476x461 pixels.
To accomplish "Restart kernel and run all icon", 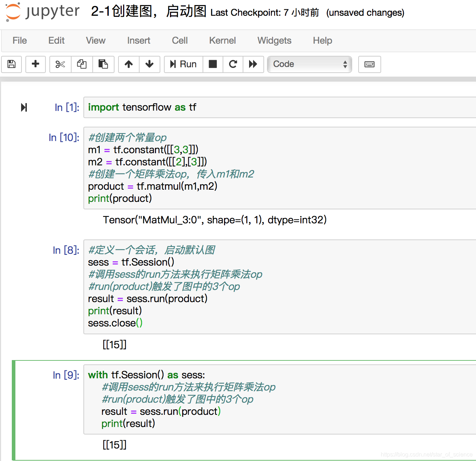I will click(x=253, y=64).
